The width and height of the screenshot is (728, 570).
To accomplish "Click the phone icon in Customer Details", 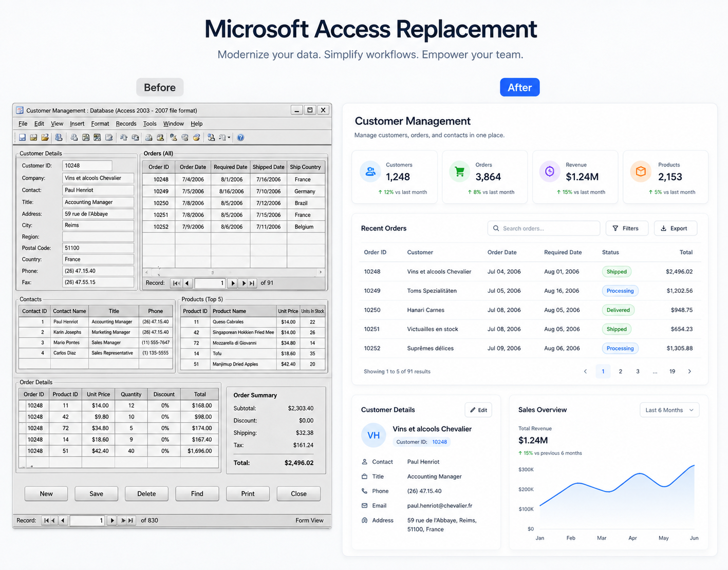I will point(364,491).
